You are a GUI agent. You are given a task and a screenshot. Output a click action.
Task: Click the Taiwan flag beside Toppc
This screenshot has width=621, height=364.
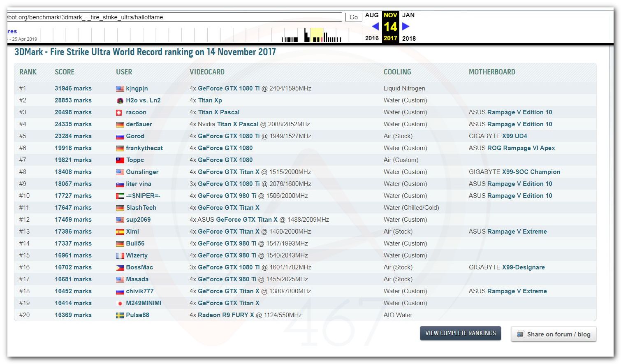point(120,160)
